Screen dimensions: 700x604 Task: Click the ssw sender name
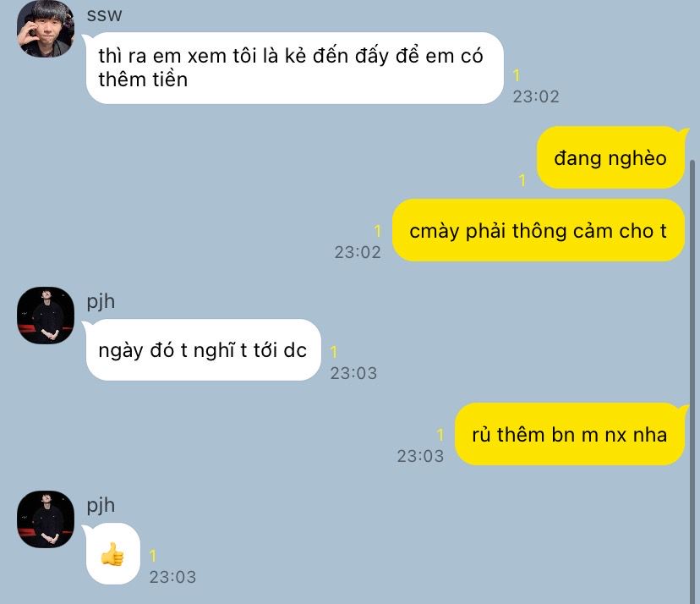pos(104,14)
